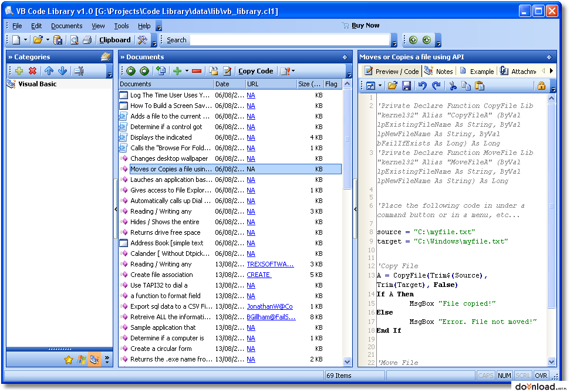This screenshot has height=392, width=570.
Task: Click the Buy Now link
Action: 365,25
